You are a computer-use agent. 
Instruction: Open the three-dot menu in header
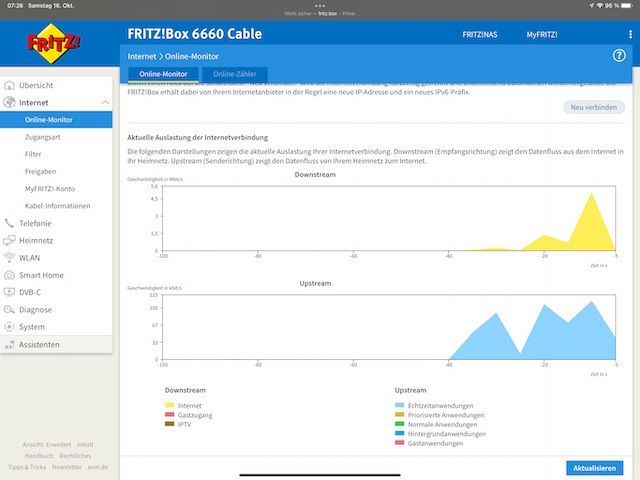(x=630, y=35)
